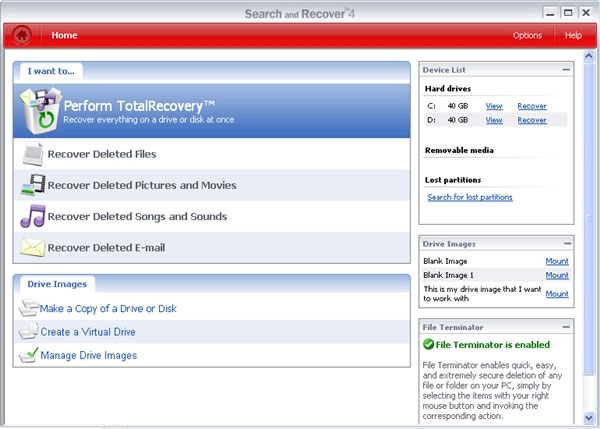600x429 pixels.
Task: Maximize the Search and Recover window
Action: tap(568, 13)
